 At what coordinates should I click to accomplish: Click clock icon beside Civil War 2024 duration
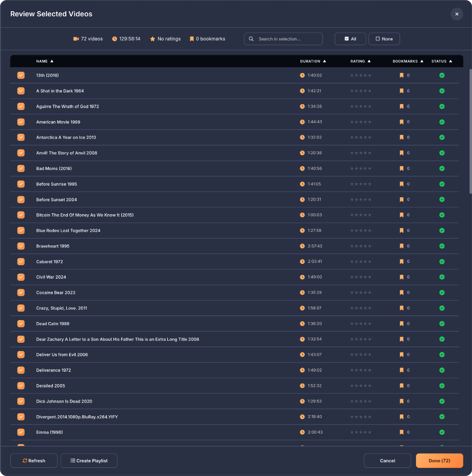pos(302,277)
